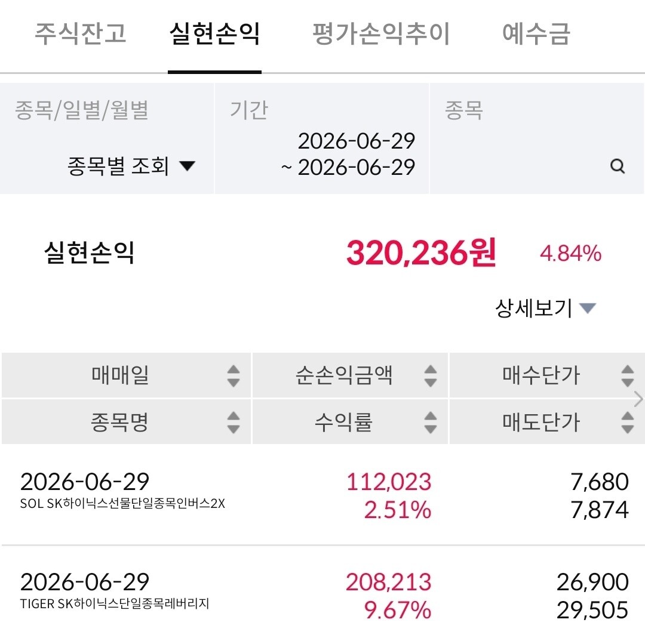Sort by 종목명 column arrows
645x644 pixels.
tap(234, 422)
